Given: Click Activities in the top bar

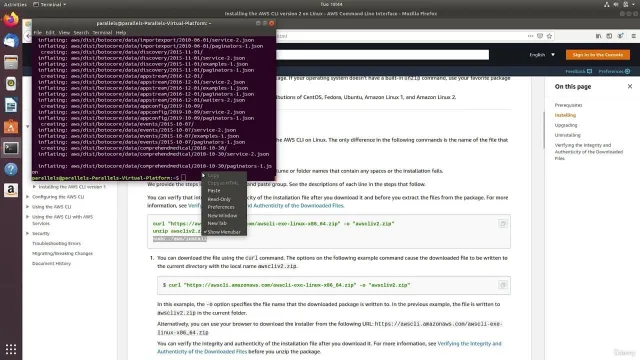Looking at the screenshot, I should coord(15,4).
